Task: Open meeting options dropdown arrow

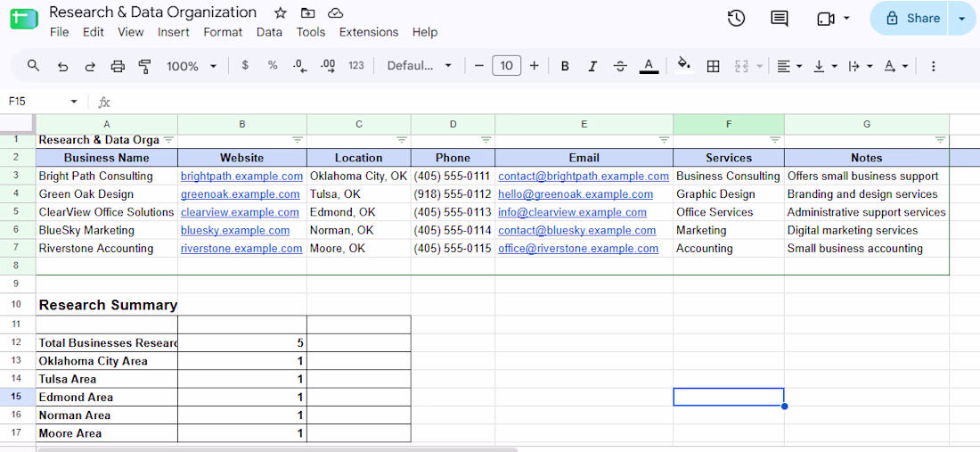Action: (846, 18)
